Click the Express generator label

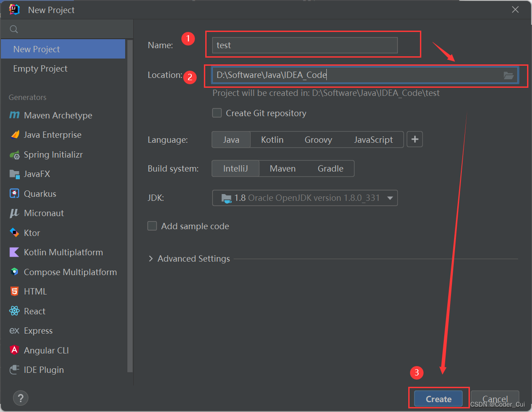tap(38, 331)
